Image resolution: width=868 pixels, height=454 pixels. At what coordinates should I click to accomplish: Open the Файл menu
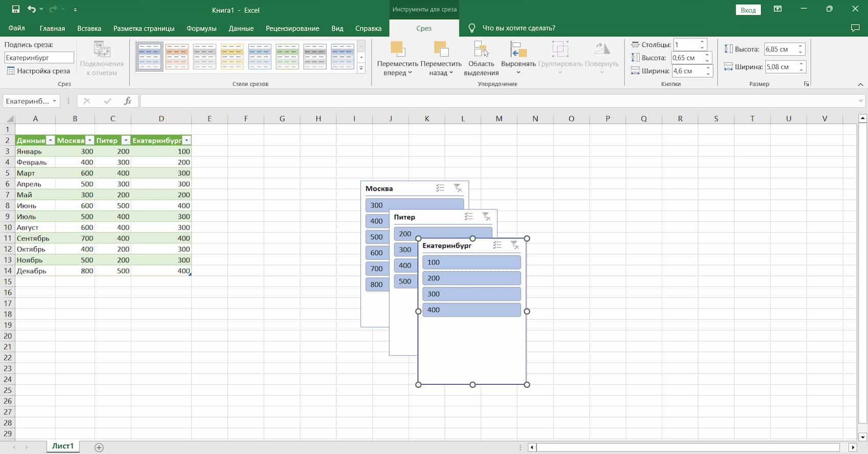pyautogui.click(x=17, y=28)
